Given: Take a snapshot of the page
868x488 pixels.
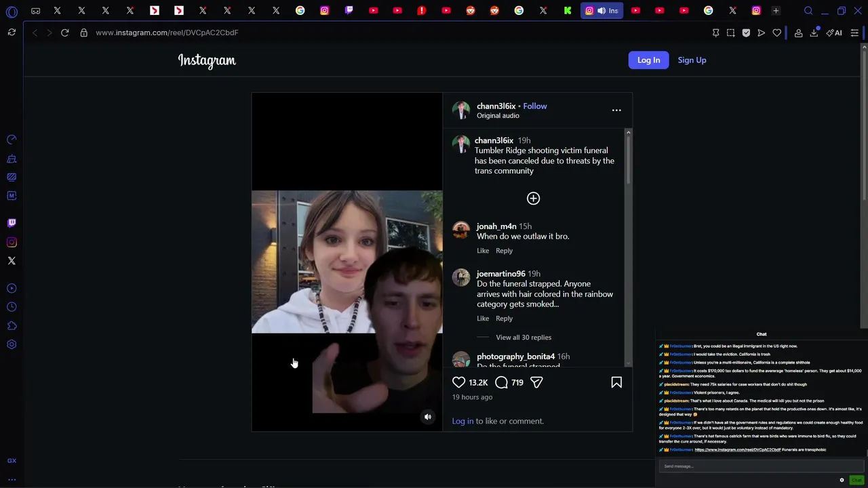Looking at the screenshot, I should click(x=730, y=33).
